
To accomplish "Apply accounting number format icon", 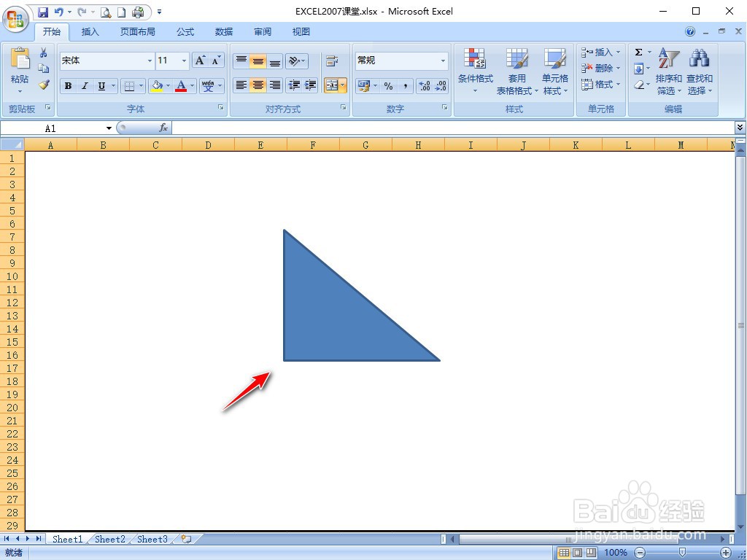I will (364, 86).
